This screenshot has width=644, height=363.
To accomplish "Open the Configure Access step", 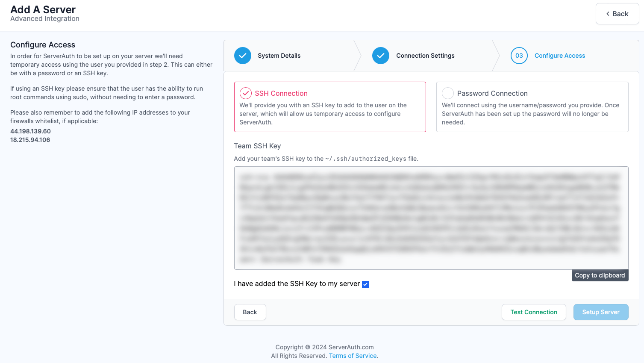I will 560,56.
